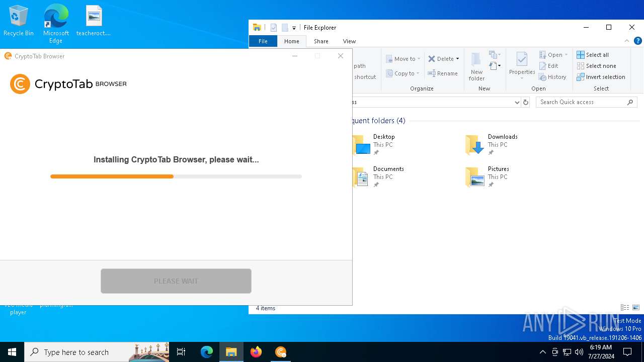Click the Delete button in ribbon
This screenshot has width=644, height=362.
441,59
